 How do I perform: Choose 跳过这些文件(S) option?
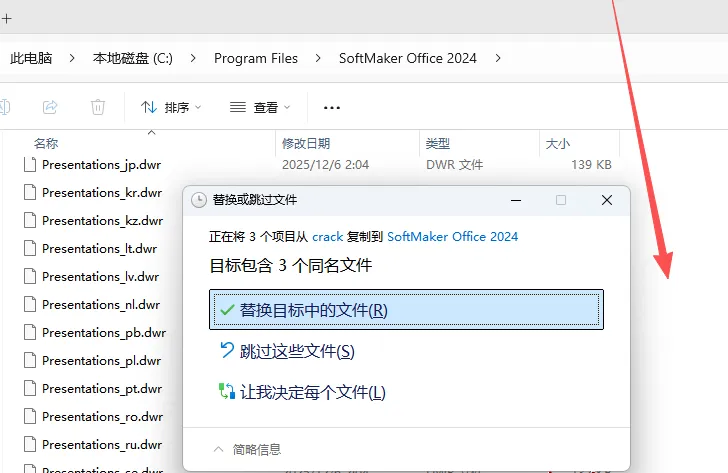pos(406,351)
